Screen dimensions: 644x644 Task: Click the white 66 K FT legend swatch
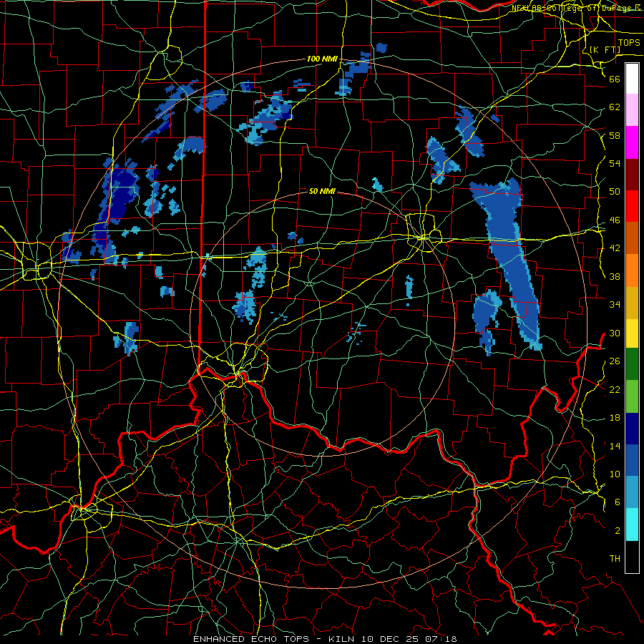[632, 79]
